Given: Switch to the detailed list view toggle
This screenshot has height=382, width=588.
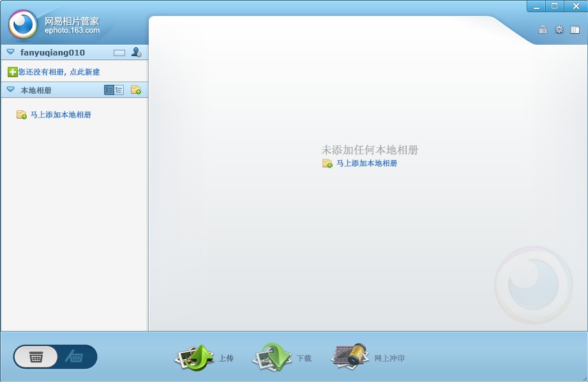Looking at the screenshot, I should click(x=109, y=90).
